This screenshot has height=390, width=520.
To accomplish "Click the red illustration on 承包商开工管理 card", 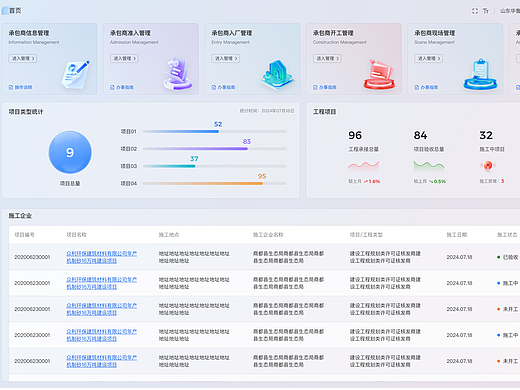I will [x=379, y=74].
